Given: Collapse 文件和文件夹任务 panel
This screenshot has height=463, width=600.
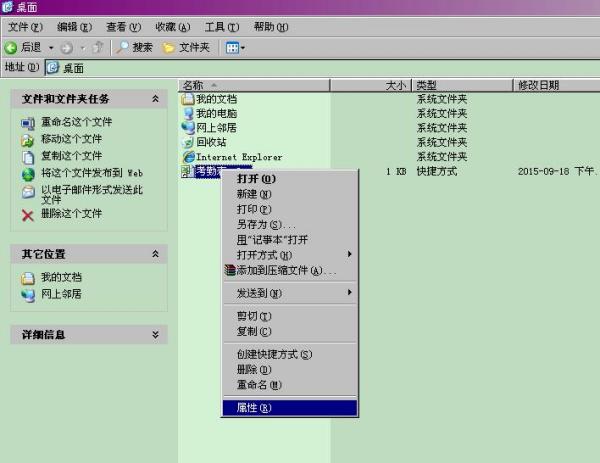Looking at the screenshot, I should tap(155, 99).
